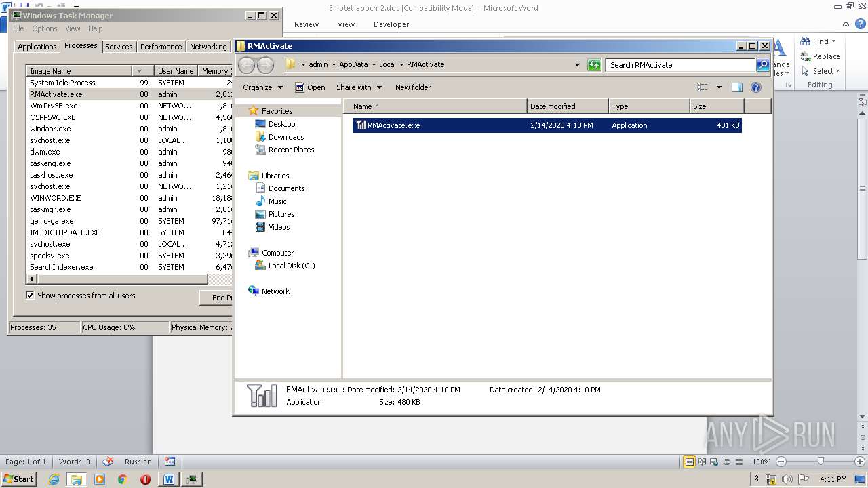
Task: Open Find dropdown in Word ribbon
Action: tap(818, 41)
